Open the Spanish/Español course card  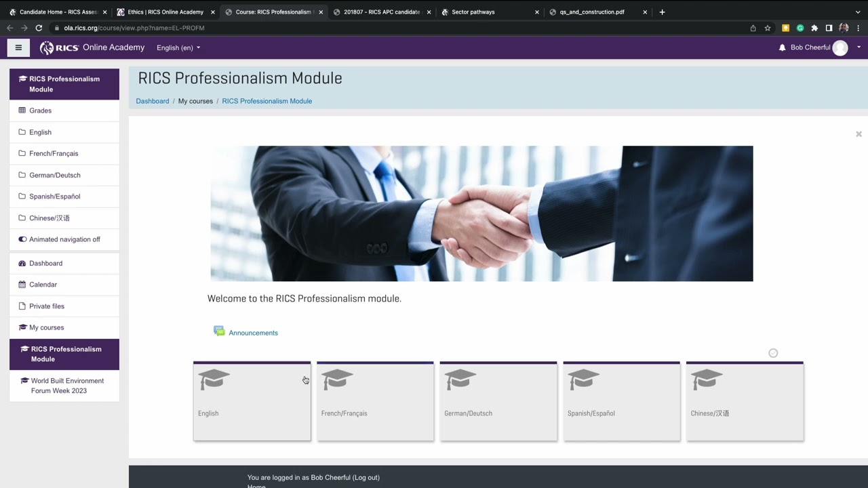pyautogui.click(x=622, y=401)
